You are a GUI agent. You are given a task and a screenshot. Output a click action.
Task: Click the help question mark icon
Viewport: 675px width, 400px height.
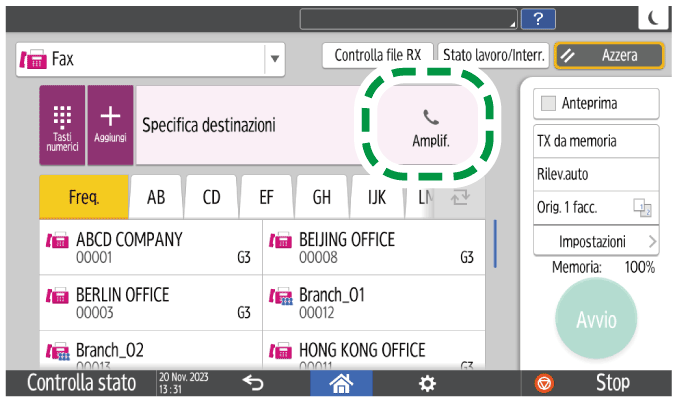tap(538, 17)
